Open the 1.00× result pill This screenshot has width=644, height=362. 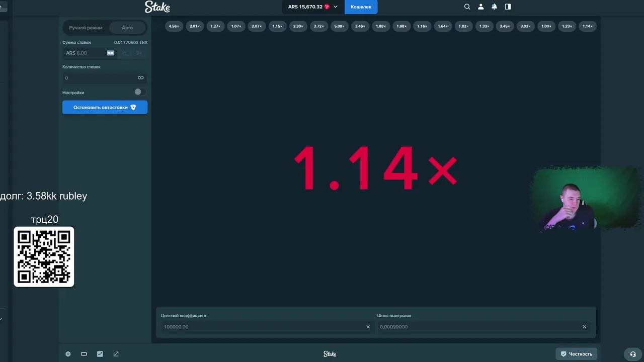point(546,26)
